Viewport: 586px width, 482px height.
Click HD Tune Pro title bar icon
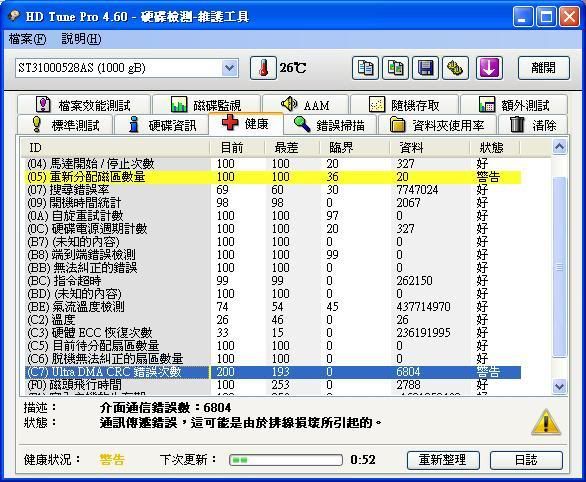click(14, 16)
